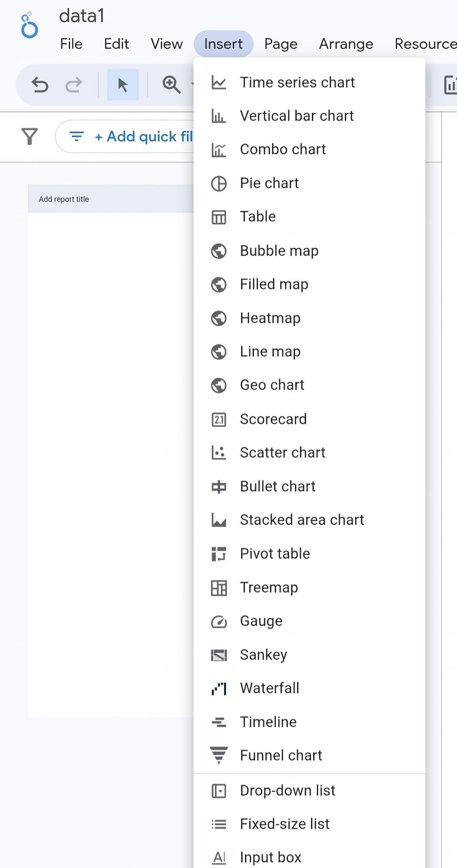457x868 pixels.
Task: Open the Arrange menu
Action: click(346, 44)
